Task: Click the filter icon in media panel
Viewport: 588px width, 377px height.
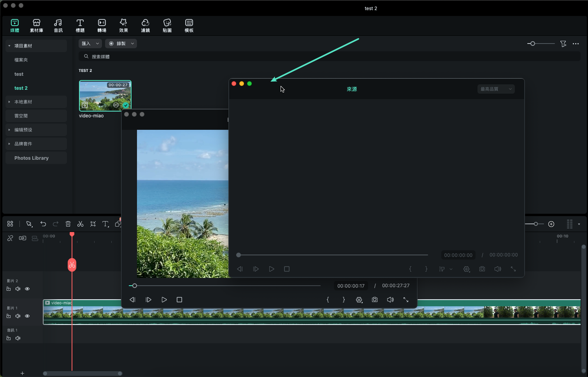Action: coord(563,44)
